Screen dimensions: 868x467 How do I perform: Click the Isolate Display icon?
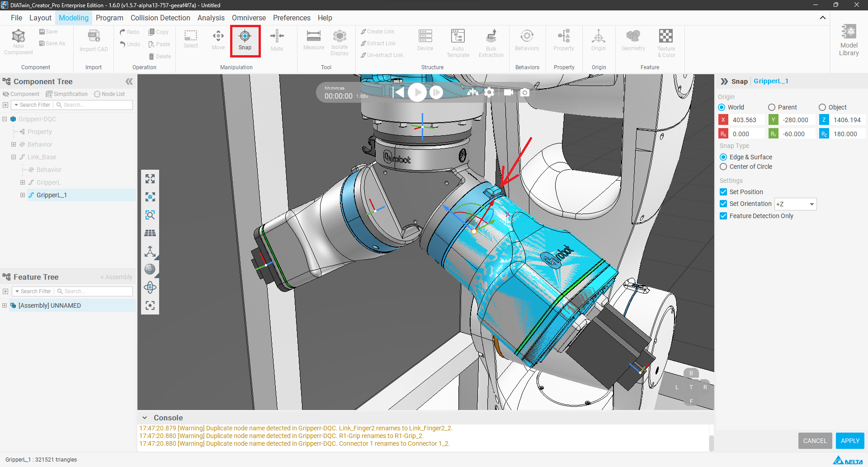point(340,43)
